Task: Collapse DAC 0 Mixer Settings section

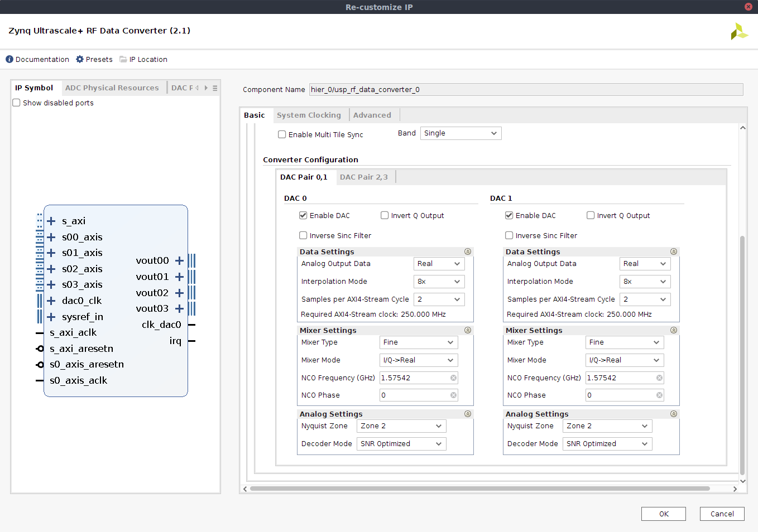Action: pos(468,330)
